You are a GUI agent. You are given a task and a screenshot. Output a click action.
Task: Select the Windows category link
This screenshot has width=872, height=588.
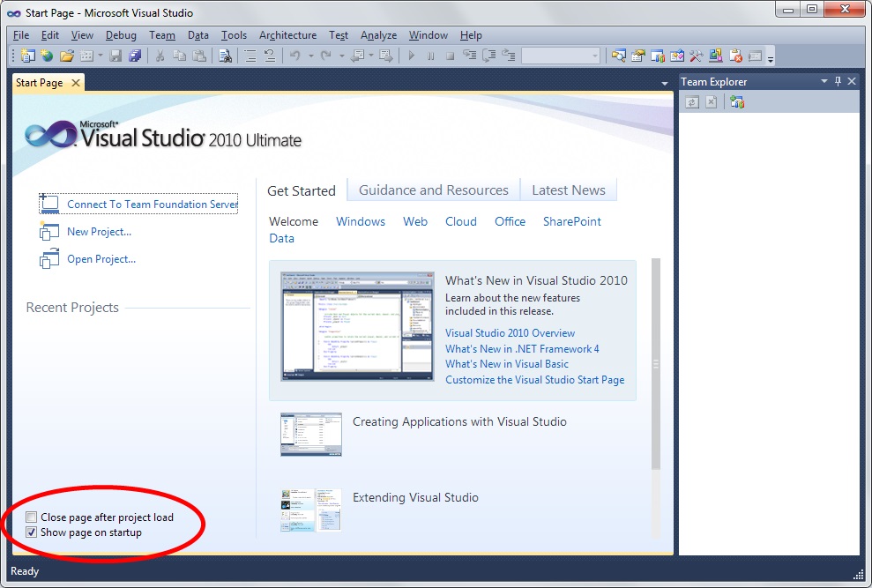pos(361,221)
